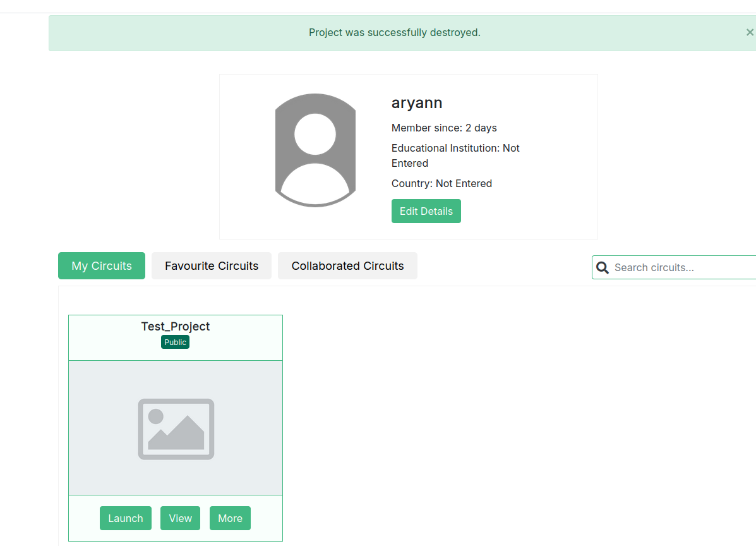756x546 pixels.
Task: Open the Collaborated Circuits tab
Action: 347,265
